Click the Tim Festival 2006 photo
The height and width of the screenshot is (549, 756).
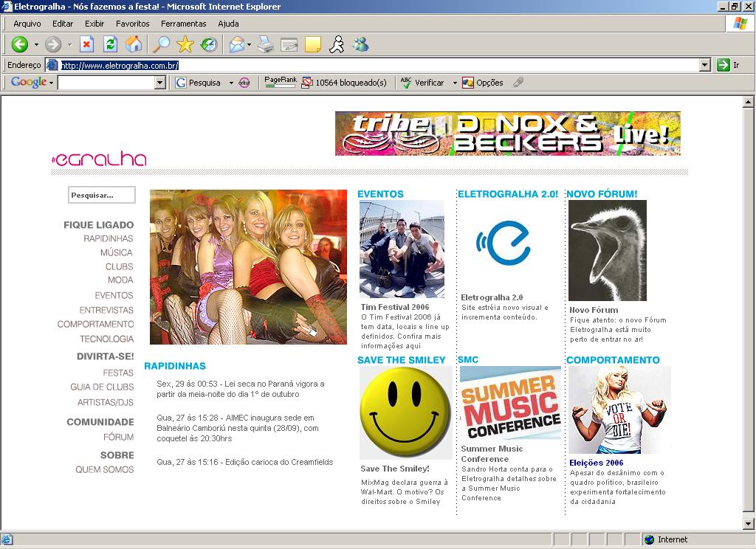(x=402, y=249)
